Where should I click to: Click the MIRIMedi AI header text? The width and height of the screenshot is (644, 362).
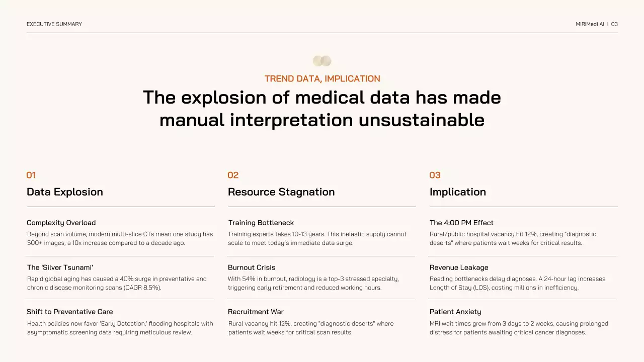[590, 24]
